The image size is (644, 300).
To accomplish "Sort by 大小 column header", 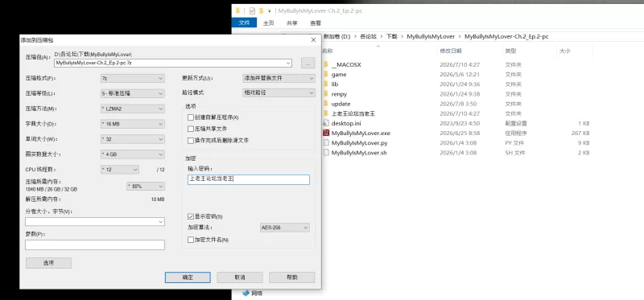I will [564, 51].
